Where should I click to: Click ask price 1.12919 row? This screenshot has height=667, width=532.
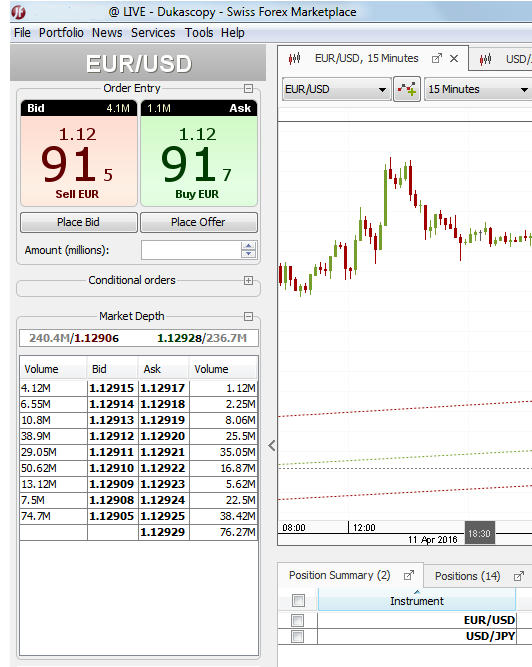[x=162, y=420]
